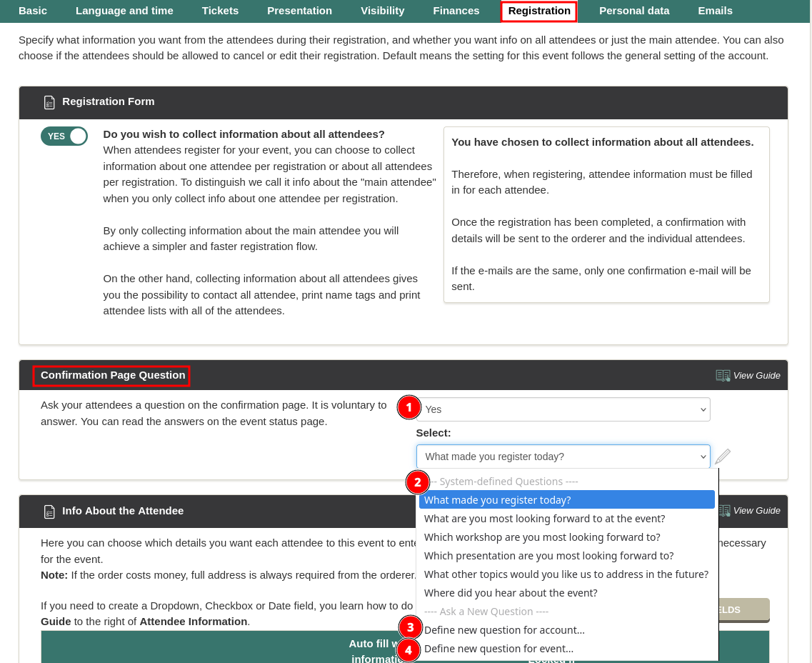Click View Guide book icon in Confirmation Page Question

[723, 376]
